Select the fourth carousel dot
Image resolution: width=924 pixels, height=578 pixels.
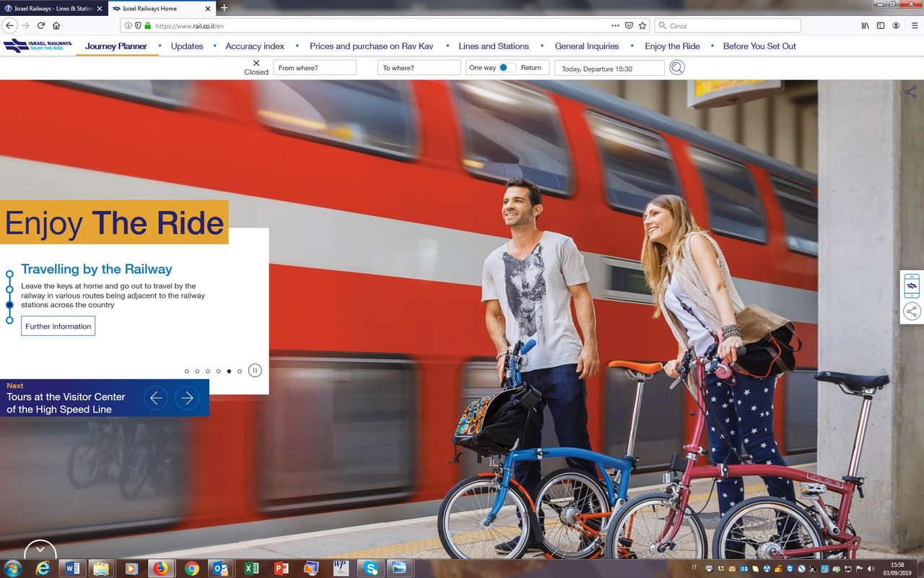(x=218, y=371)
